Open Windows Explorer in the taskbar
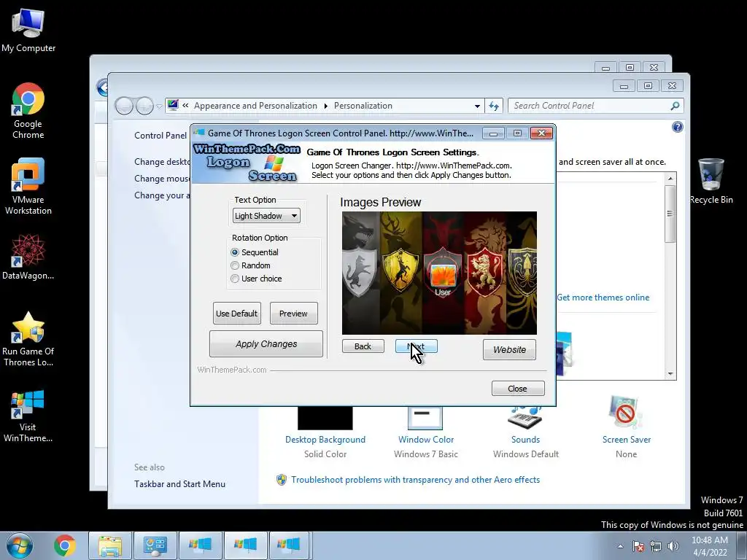The image size is (747, 560). tap(110, 545)
